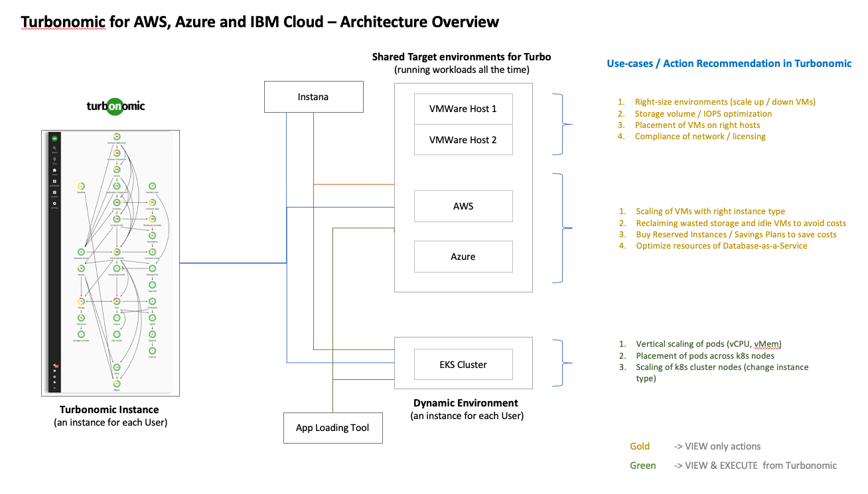Select the Container node ring
This screenshot has height=494, width=868.
[x=117, y=202]
